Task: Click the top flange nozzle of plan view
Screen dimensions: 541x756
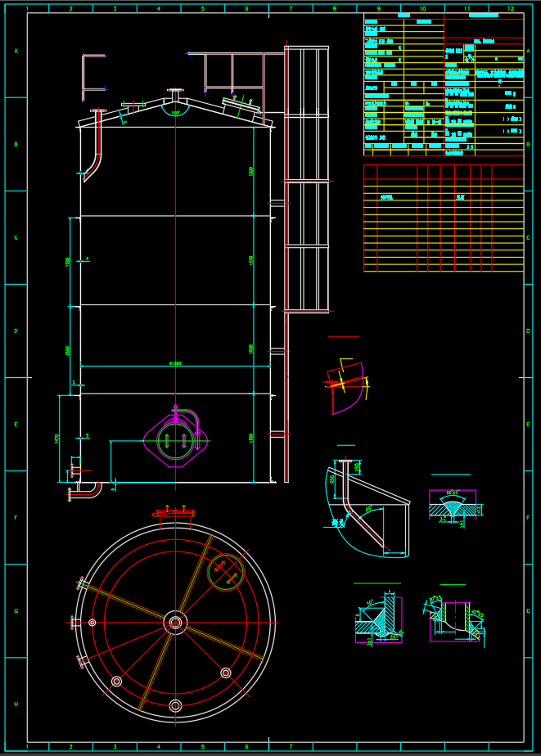Action: click(174, 514)
